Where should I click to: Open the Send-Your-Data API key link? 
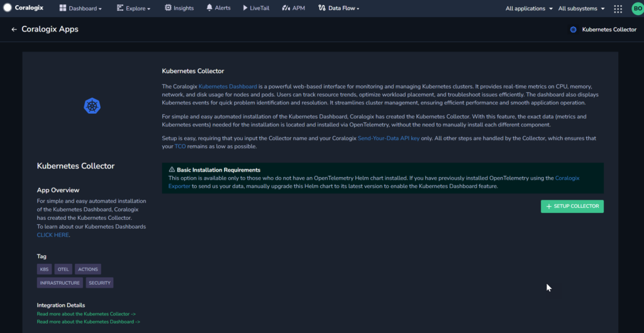(389, 139)
